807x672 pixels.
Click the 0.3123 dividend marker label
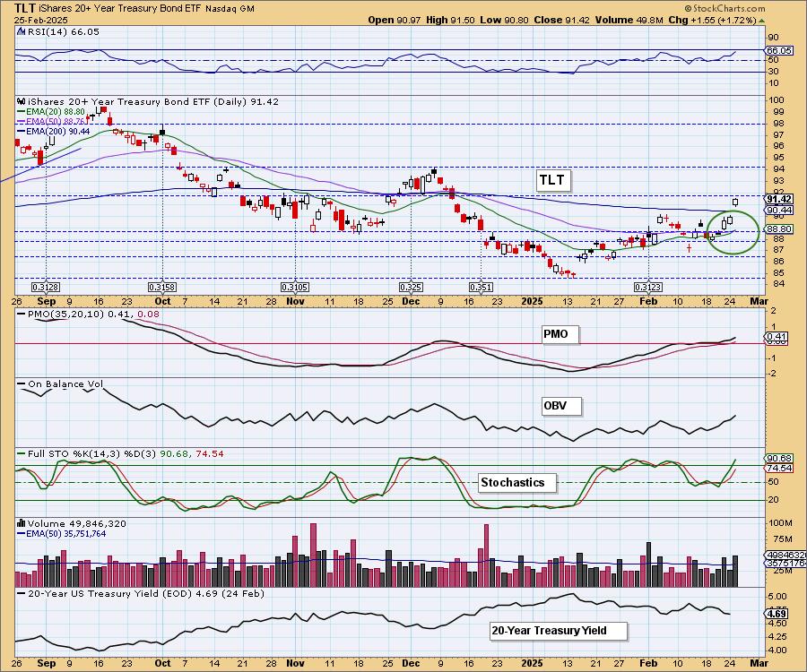[648, 288]
